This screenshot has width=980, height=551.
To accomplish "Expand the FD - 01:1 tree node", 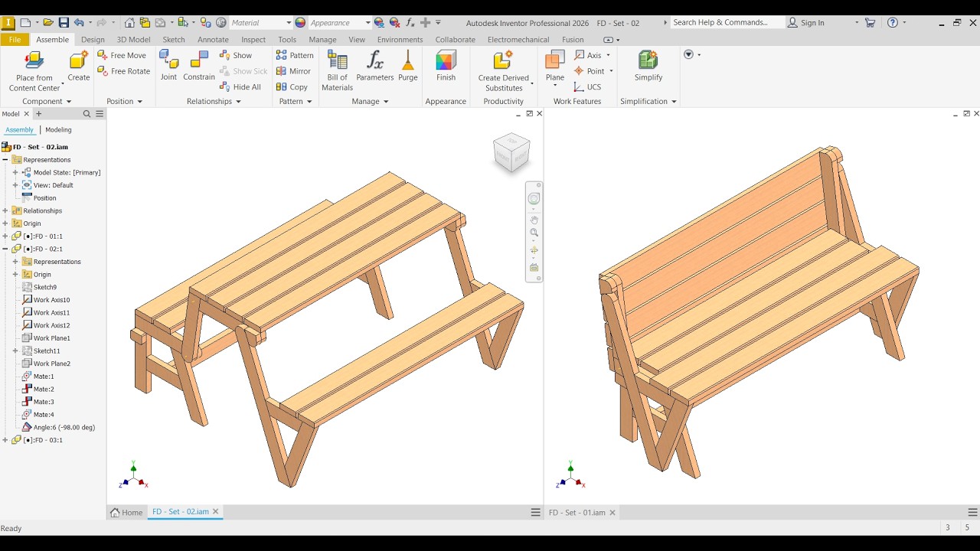I will click(5, 236).
